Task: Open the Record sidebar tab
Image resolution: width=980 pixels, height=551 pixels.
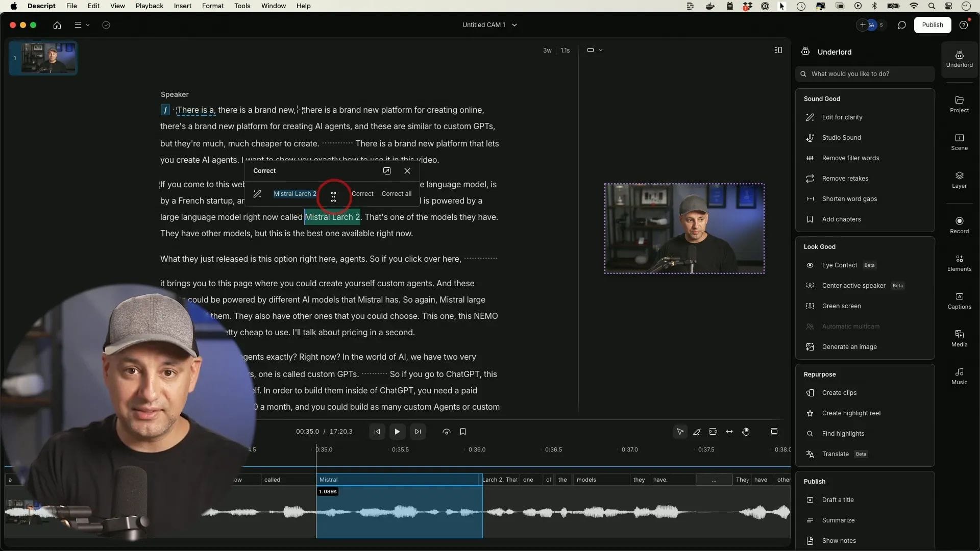Action: 959,225
